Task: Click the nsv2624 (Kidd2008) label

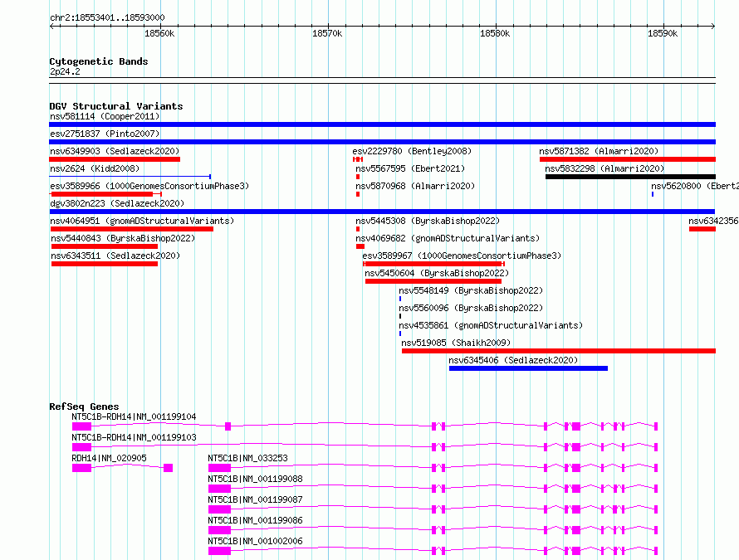Action: coord(95,168)
